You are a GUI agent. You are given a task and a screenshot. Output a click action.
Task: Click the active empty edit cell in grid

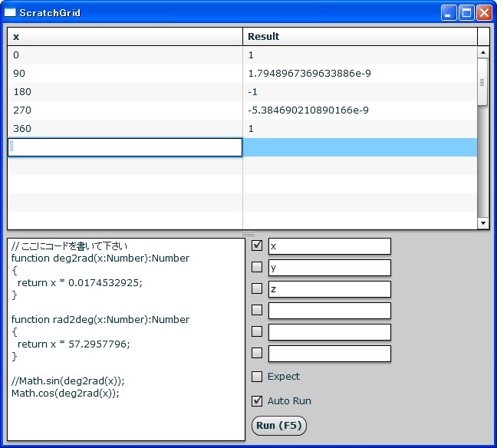click(x=125, y=147)
